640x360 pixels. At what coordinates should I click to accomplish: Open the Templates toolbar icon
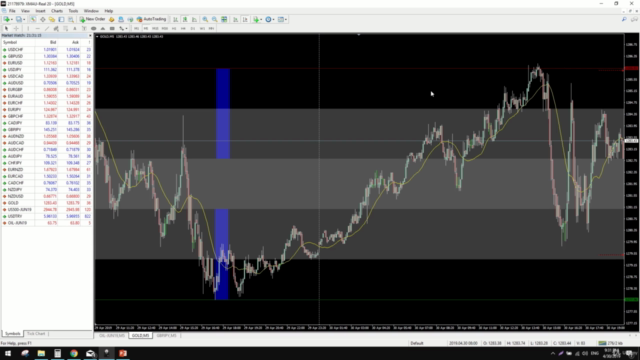coord(281,19)
